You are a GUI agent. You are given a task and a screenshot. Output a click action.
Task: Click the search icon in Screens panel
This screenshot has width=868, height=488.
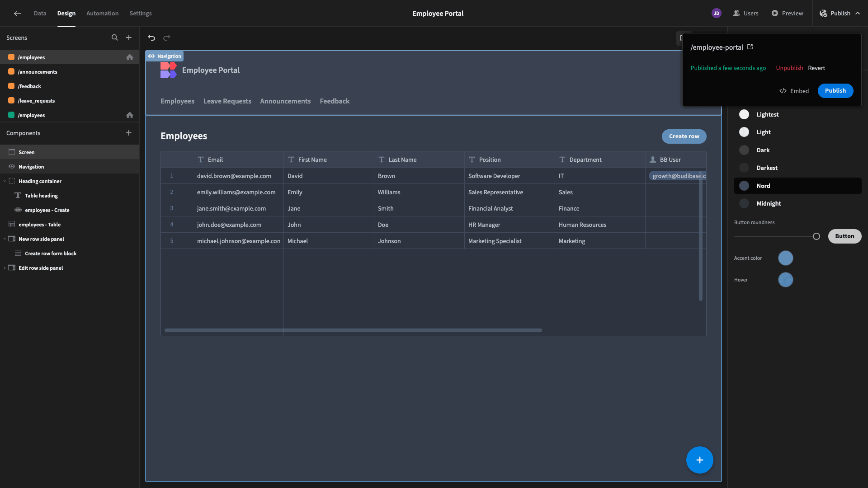tap(114, 38)
